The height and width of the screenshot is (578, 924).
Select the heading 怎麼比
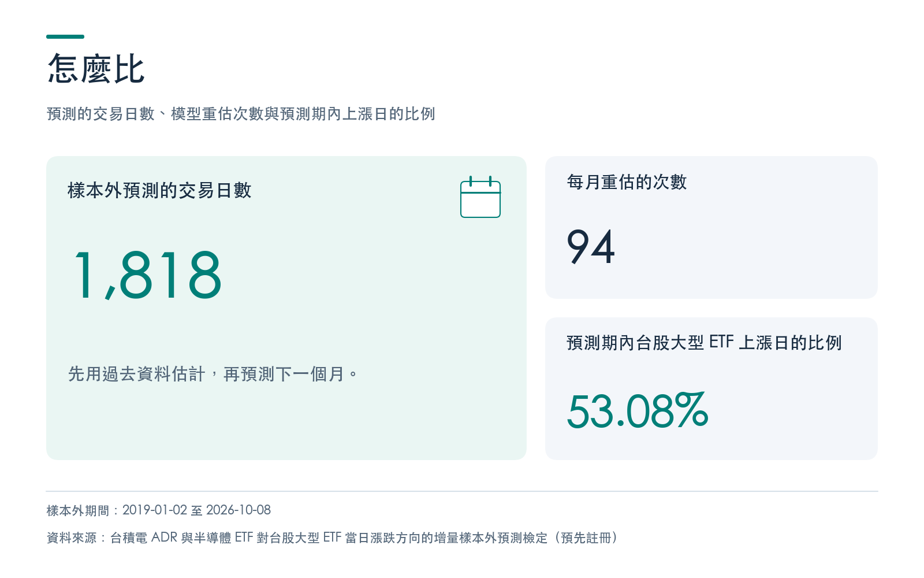click(96, 69)
